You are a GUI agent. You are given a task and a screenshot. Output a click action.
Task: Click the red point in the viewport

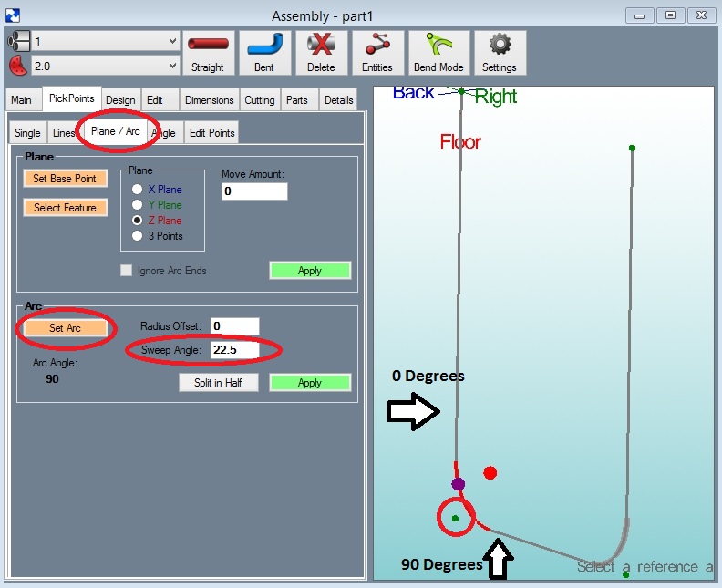490,472
